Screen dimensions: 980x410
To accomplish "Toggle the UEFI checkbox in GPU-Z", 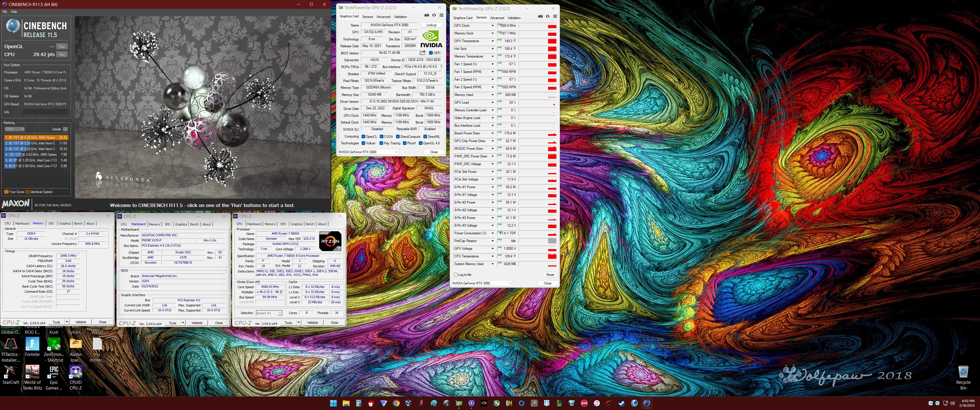I will tap(431, 53).
